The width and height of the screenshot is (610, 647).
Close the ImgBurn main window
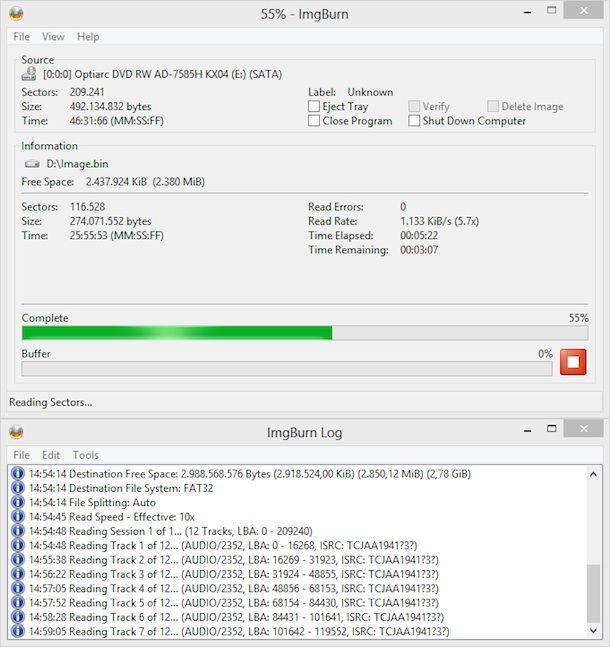(584, 10)
